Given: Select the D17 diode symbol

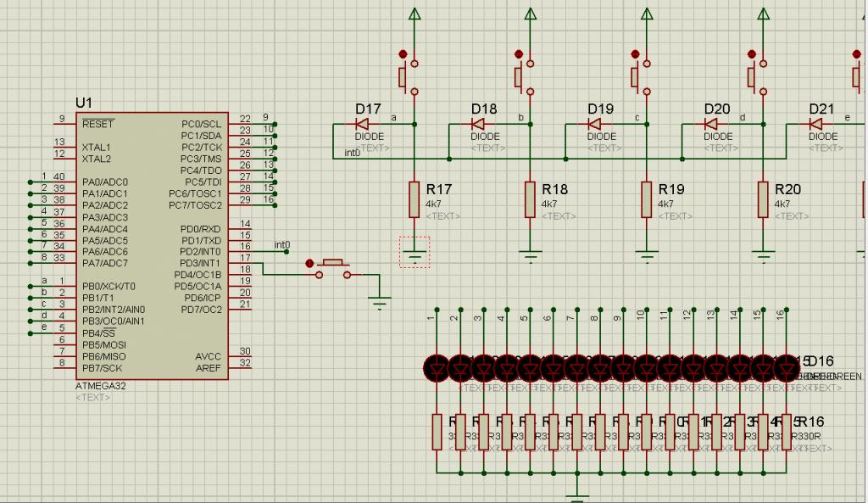Looking at the screenshot, I should pos(362,124).
